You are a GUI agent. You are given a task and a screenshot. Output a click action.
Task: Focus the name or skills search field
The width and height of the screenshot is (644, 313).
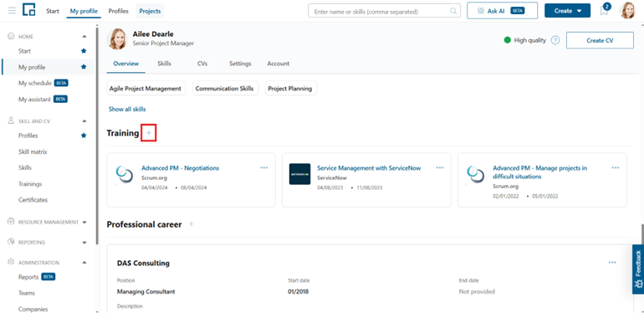tap(384, 11)
